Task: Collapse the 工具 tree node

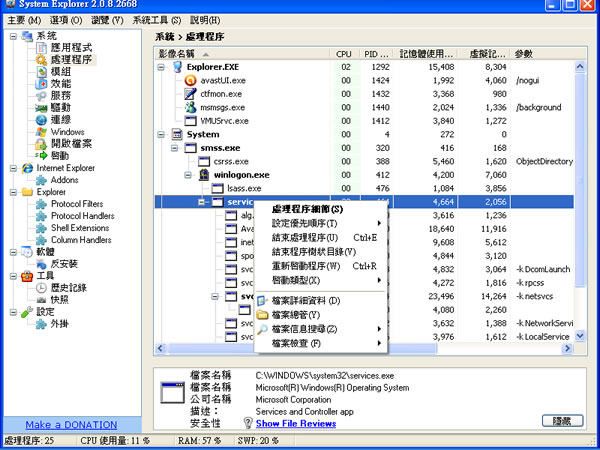Action: pos(13,276)
